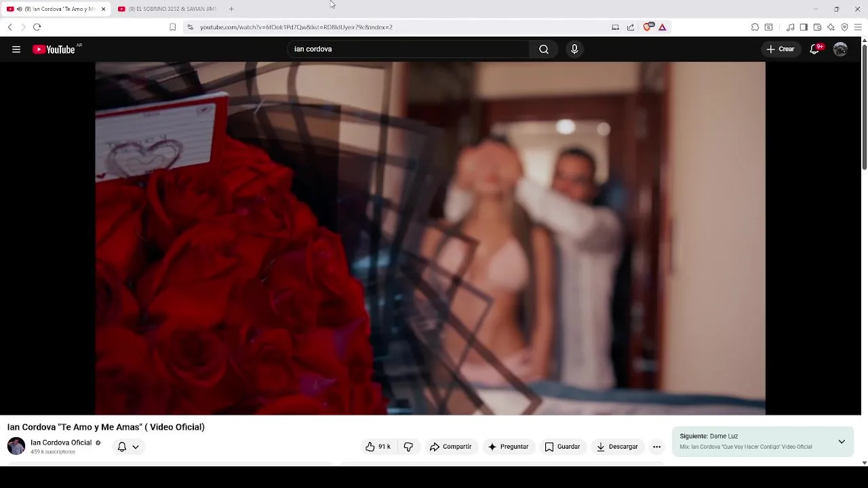The image size is (868, 488).
Task: Click the install app icon in address bar
Action: 615,27
